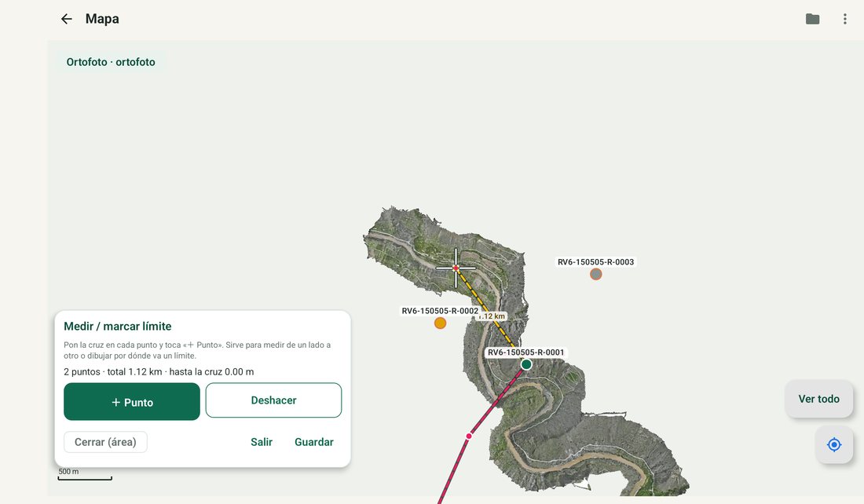Click the Medir / marcar límite title
Image resolution: width=864 pixels, height=504 pixels.
[117, 326]
